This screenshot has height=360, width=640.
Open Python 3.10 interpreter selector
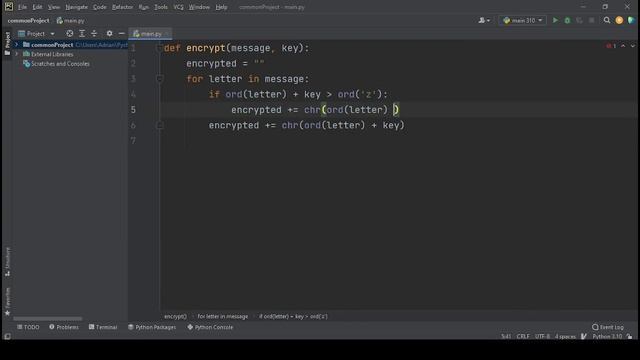607,336
